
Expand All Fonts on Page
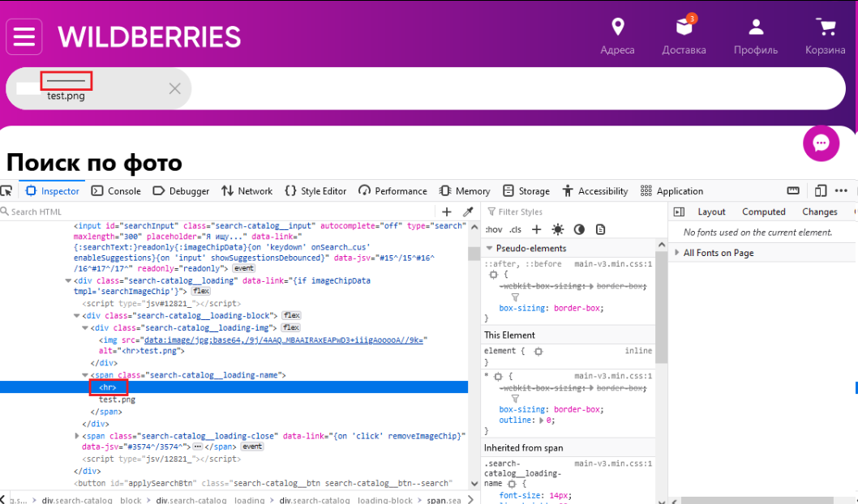(x=677, y=253)
